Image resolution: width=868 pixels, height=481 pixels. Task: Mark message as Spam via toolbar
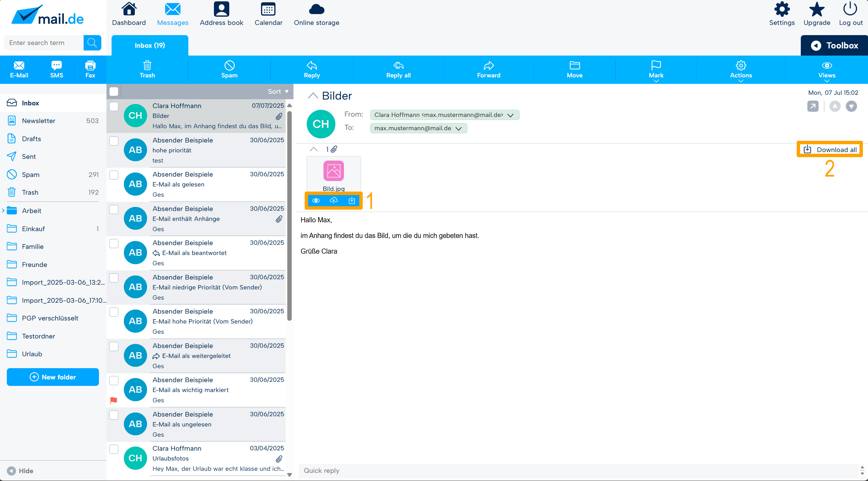pyautogui.click(x=229, y=70)
